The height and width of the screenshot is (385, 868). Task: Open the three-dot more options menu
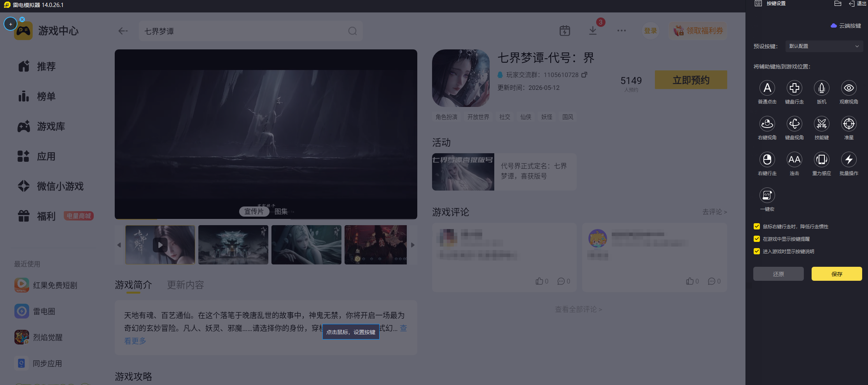click(621, 31)
